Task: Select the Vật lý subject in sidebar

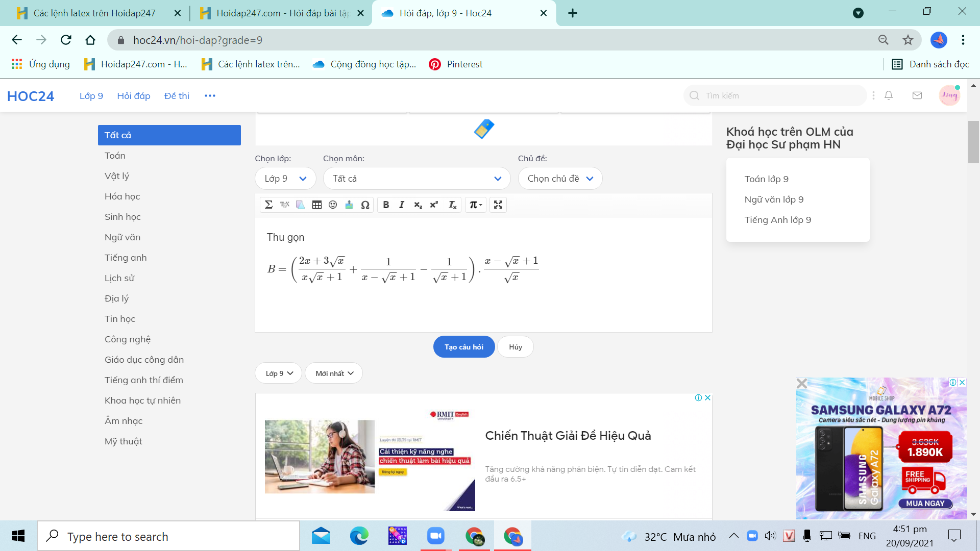Action: pyautogui.click(x=116, y=176)
